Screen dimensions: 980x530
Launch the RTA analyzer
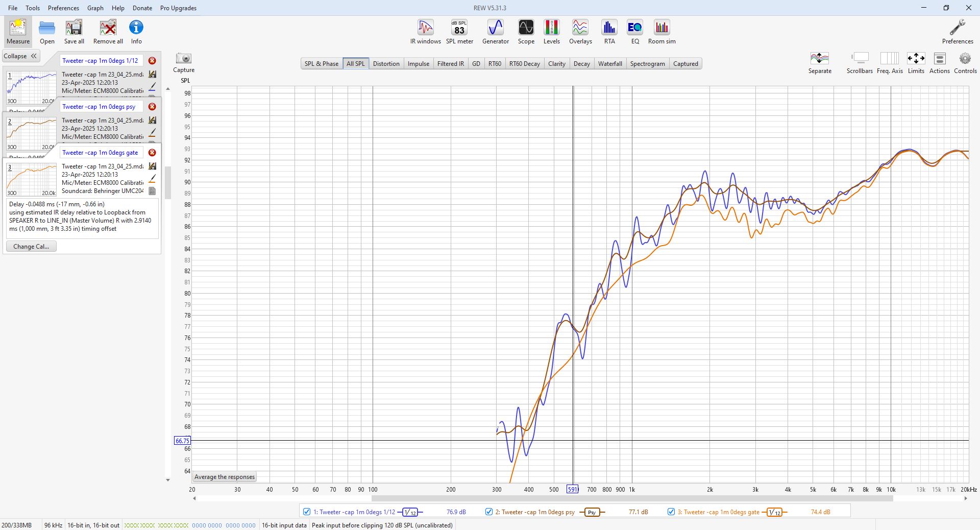coord(609,32)
